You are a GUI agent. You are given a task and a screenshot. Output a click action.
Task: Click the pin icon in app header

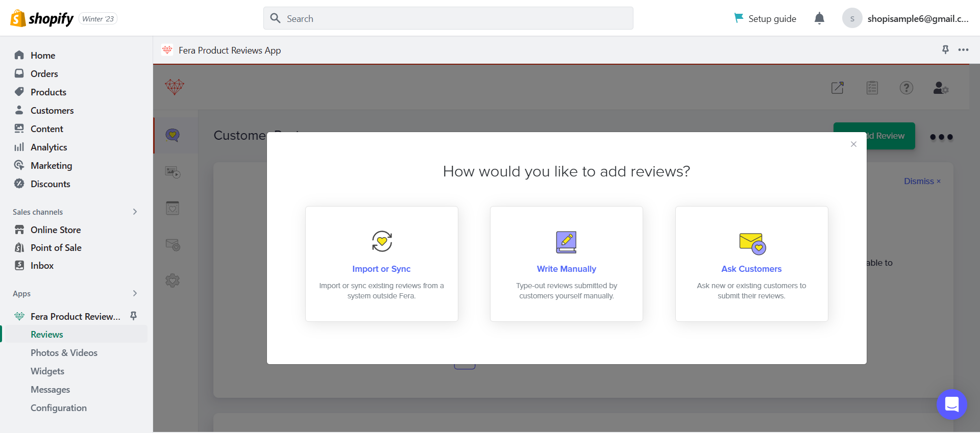tap(945, 49)
